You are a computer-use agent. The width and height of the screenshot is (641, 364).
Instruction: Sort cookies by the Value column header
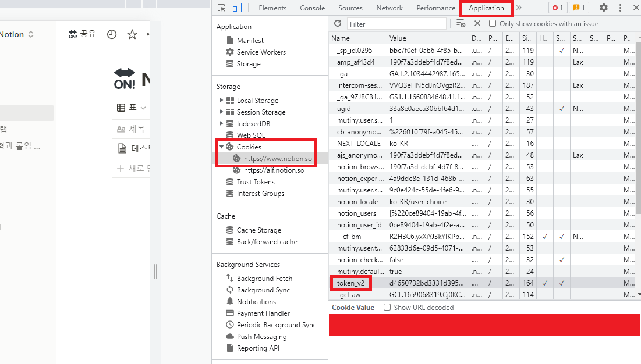[x=427, y=38]
